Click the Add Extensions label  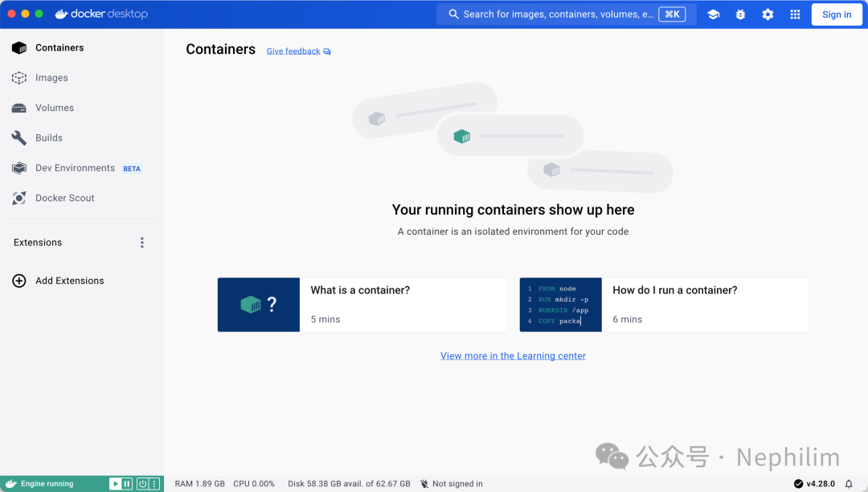point(70,281)
